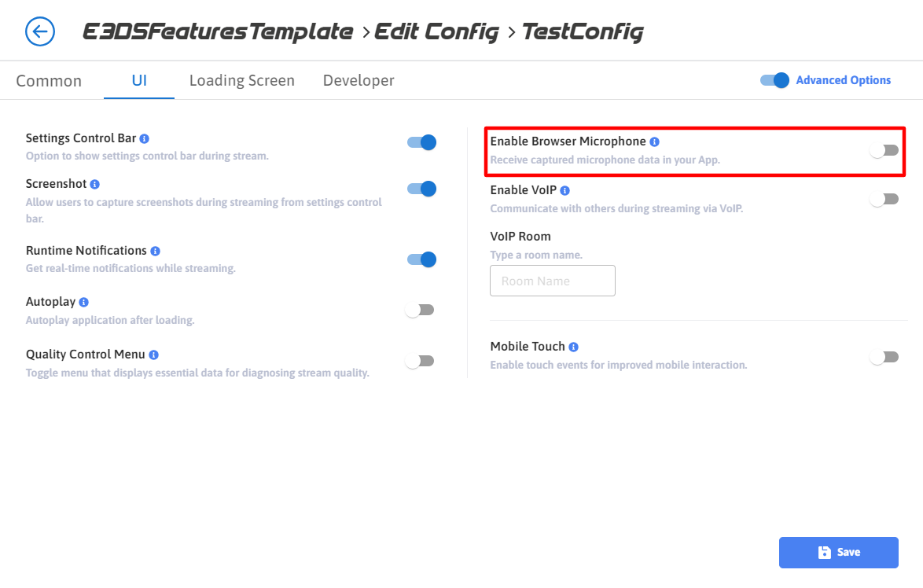
Task: Click info icon beside Enable VoIP
Action: click(x=565, y=190)
